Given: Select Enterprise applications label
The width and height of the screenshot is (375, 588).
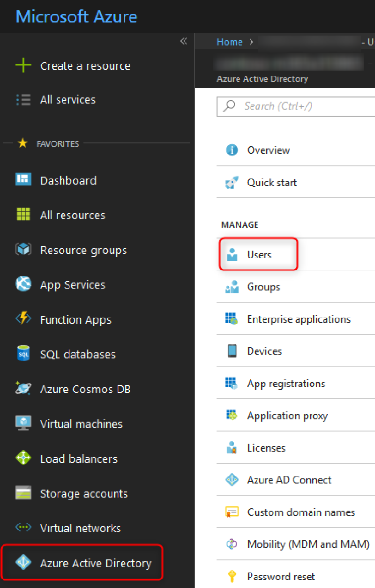Looking at the screenshot, I should 299,319.
